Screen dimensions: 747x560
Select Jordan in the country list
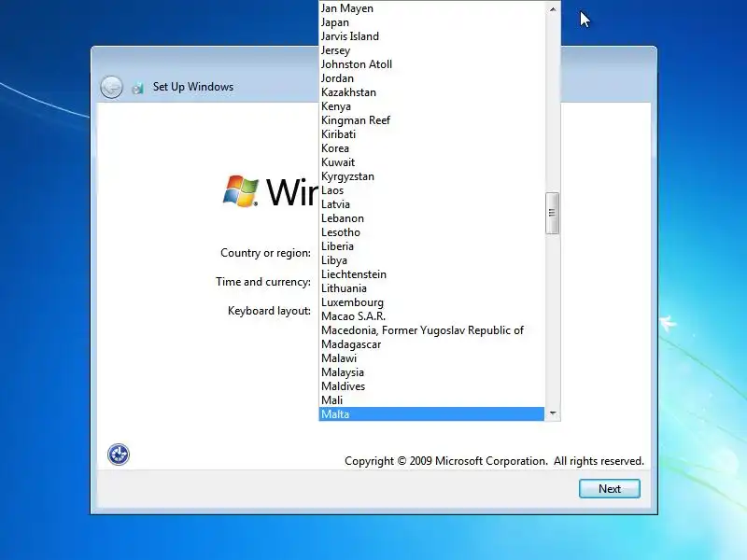(431, 78)
